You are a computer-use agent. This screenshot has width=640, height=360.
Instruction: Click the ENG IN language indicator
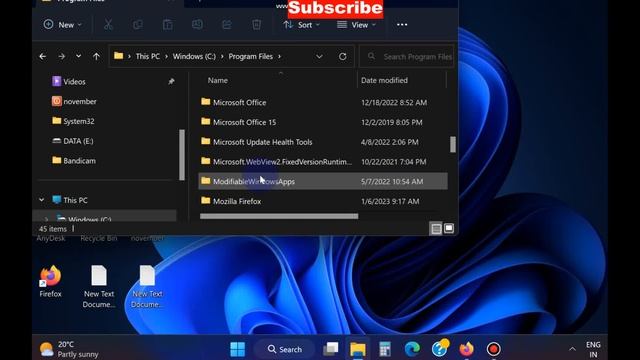(x=593, y=350)
